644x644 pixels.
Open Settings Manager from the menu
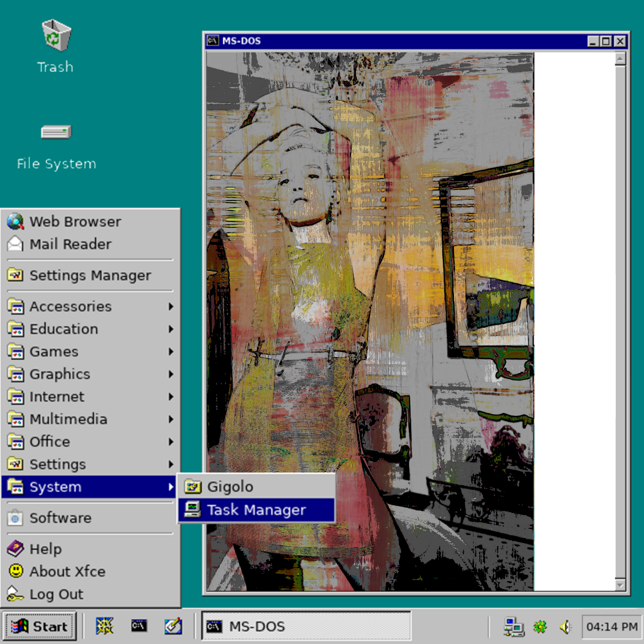pyautogui.click(x=89, y=275)
